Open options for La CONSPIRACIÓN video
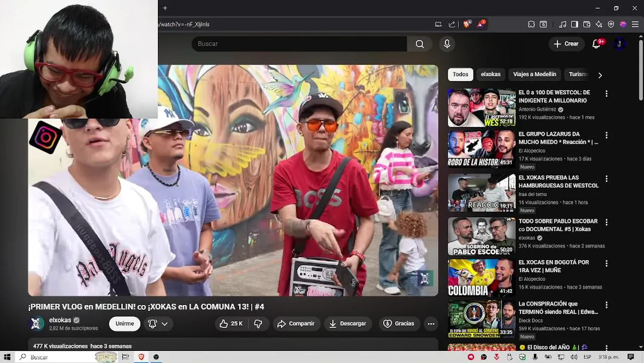Viewport: 644px width, 363px height. (606, 305)
